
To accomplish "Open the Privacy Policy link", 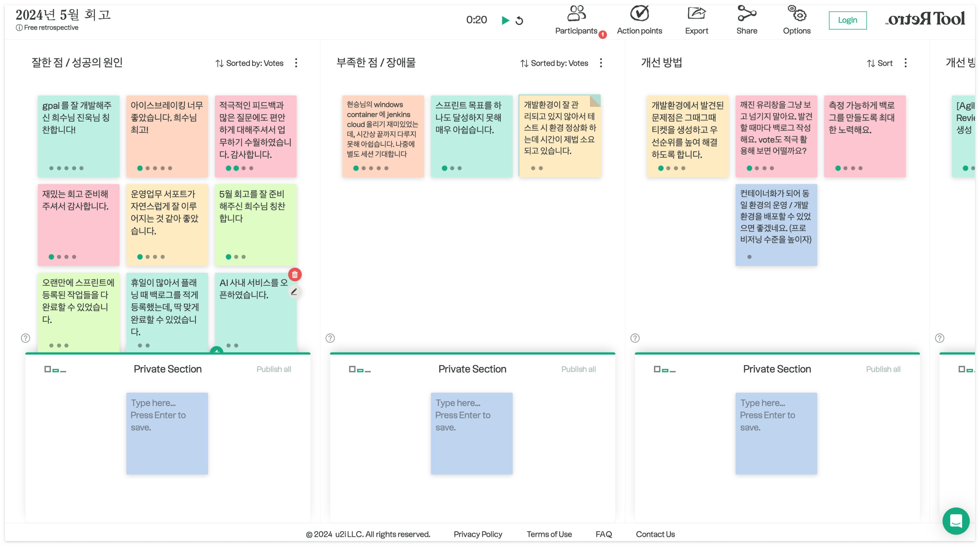I will (478, 534).
